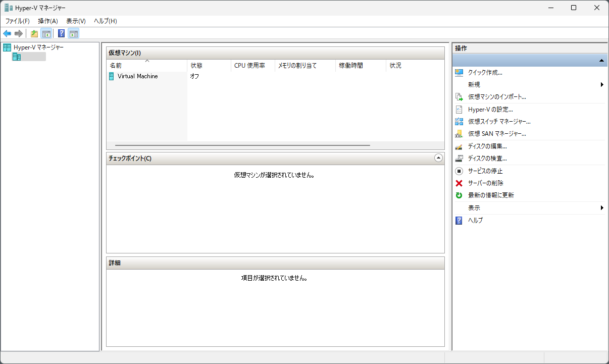Click the green 最新の情報に更新 refresh icon
This screenshot has height=364, width=609.
459,195
